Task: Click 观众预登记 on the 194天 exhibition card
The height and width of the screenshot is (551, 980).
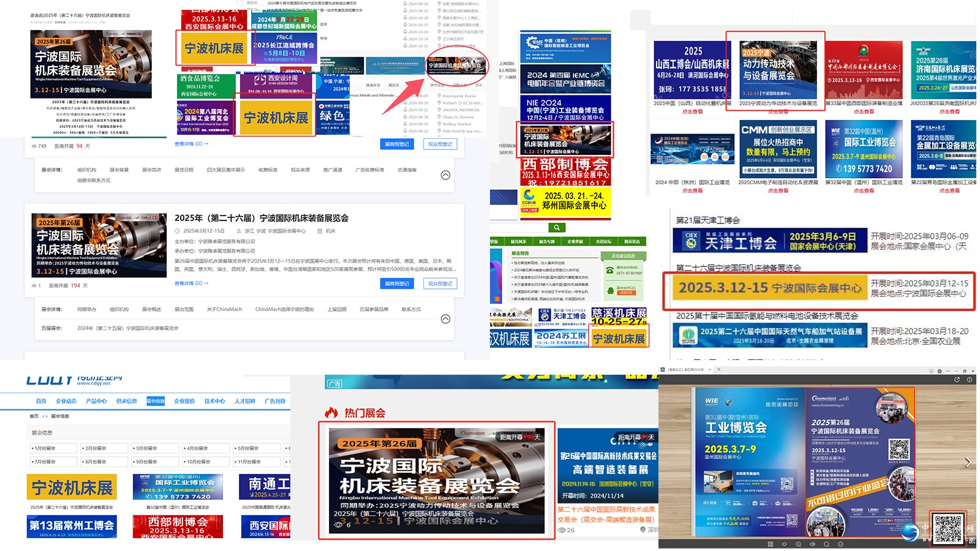Action: pyautogui.click(x=440, y=283)
